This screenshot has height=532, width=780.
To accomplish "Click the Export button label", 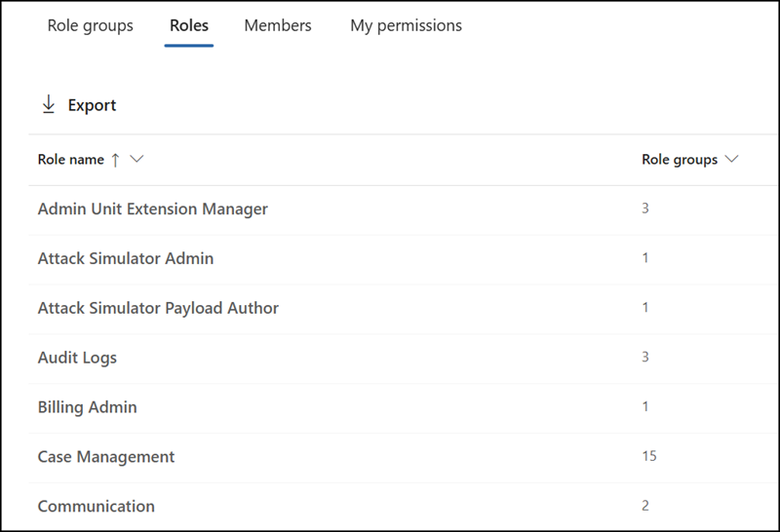I will tap(92, 105).
